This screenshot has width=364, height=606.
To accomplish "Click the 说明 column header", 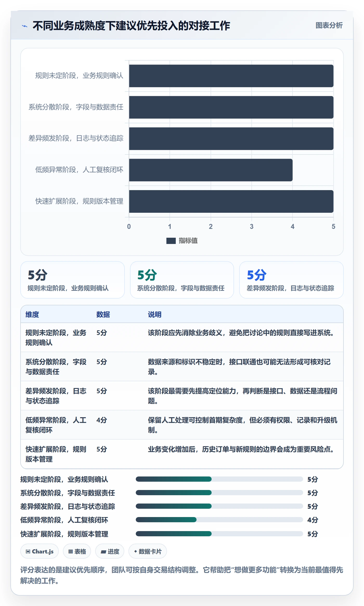I will (x=155, y=315).
